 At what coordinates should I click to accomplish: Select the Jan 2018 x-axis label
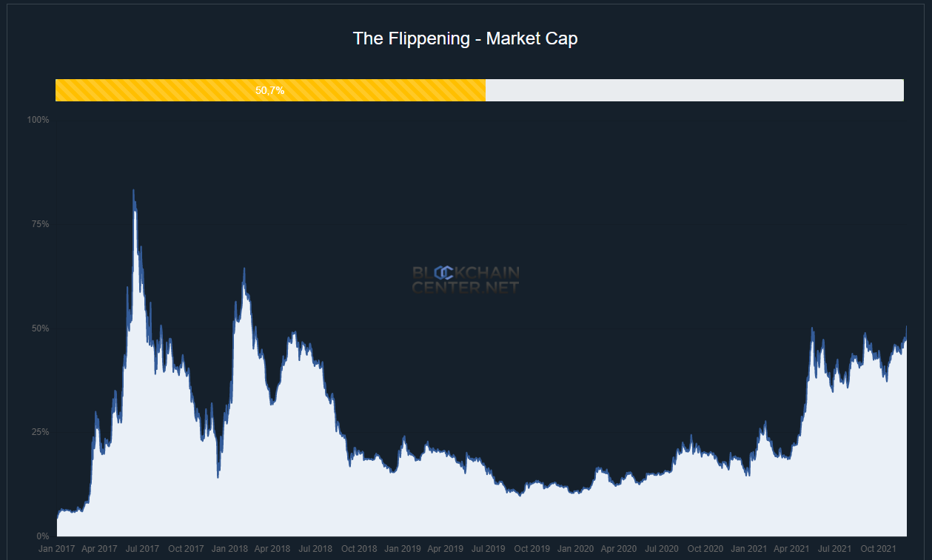(x=229, y=549)
